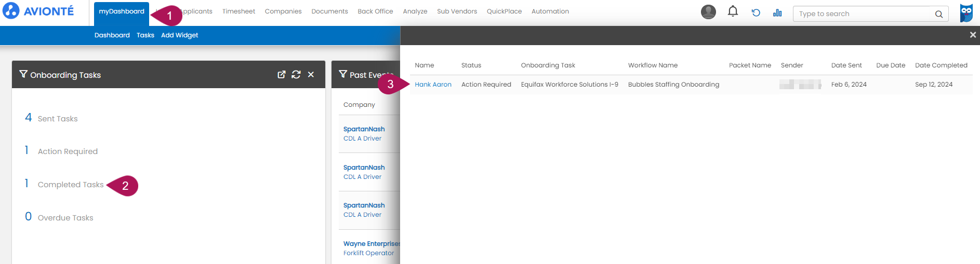Click the Action Required status cell
This screenshot has height=264, width=980.
pos(486,85)
